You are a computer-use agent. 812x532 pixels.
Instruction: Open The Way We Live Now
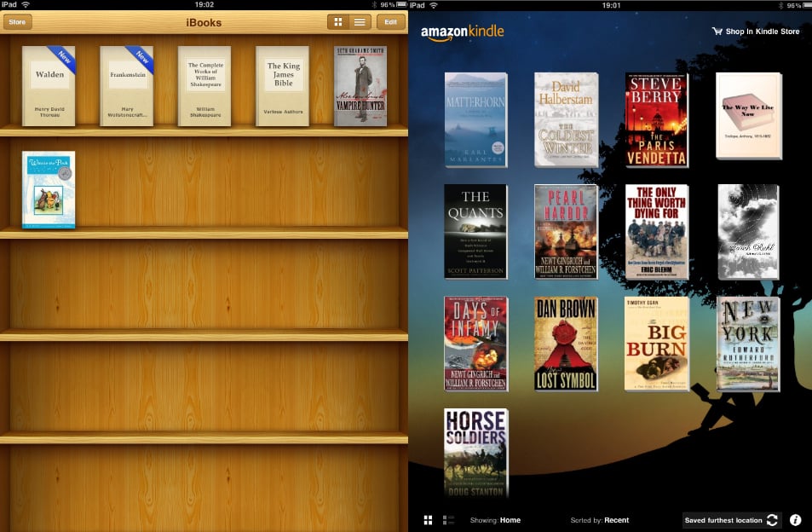pos(749,116)
